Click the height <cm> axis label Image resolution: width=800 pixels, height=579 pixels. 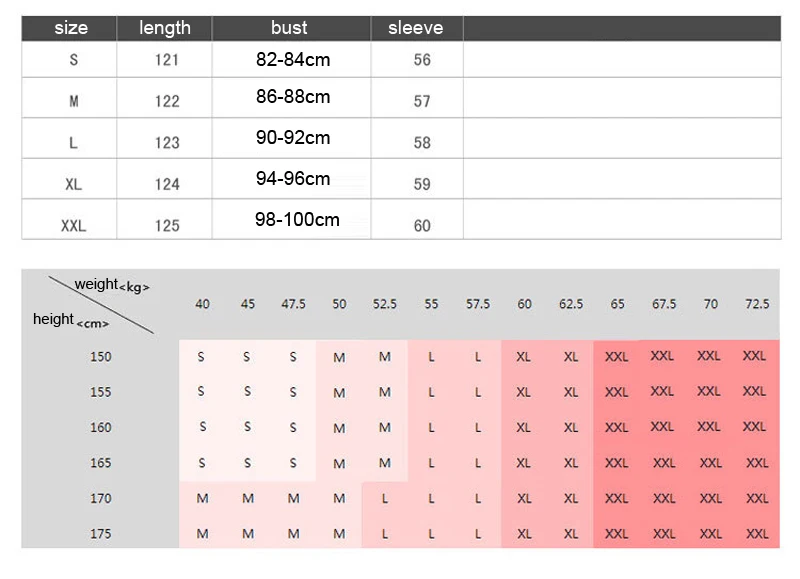71,320
